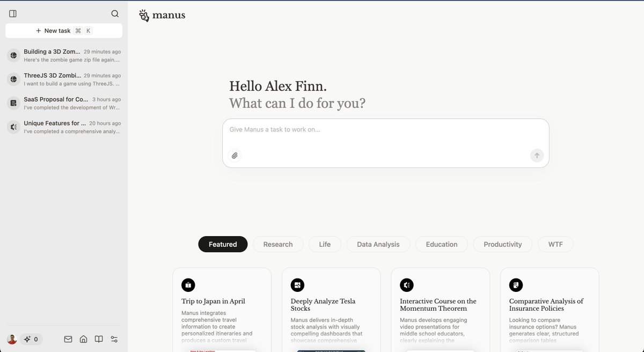The height and width of the screenshot is (352, 644).
Task: Click 'I want to build a game using ThreeJS' preview
Action: (x=72, y=84)
